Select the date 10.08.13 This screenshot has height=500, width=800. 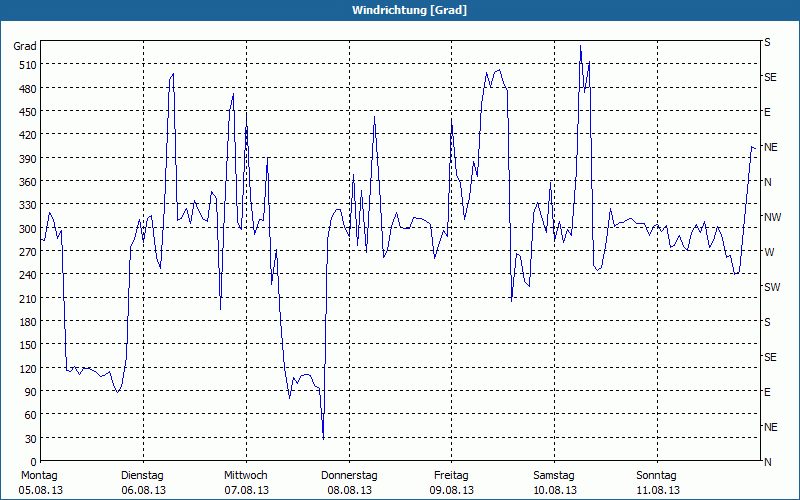pyautogui.click(x=555, y=490)
